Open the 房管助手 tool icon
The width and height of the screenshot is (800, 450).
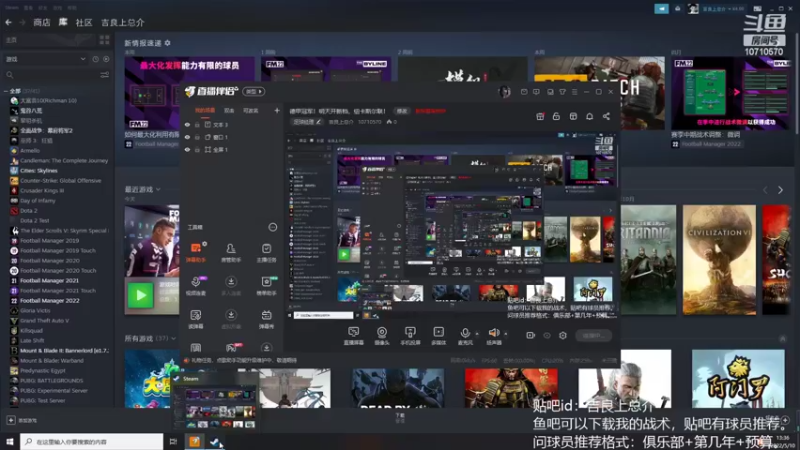point(231,248)
